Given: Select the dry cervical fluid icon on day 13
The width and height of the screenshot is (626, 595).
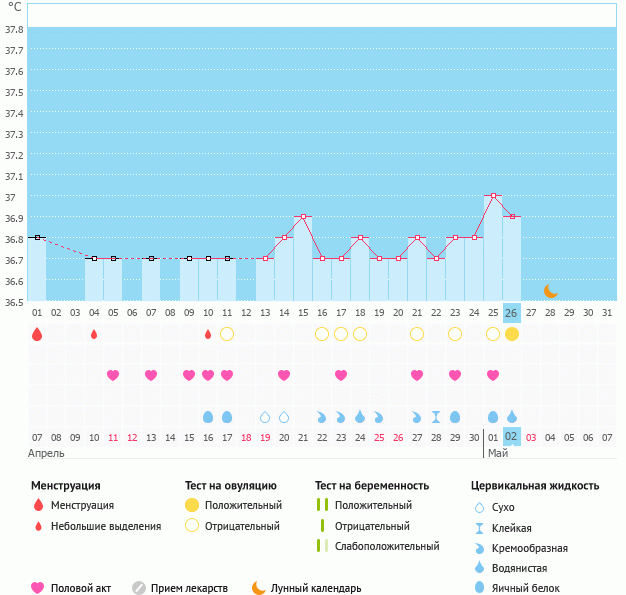Looking at the screenshot, I should (x=265, y=417).
